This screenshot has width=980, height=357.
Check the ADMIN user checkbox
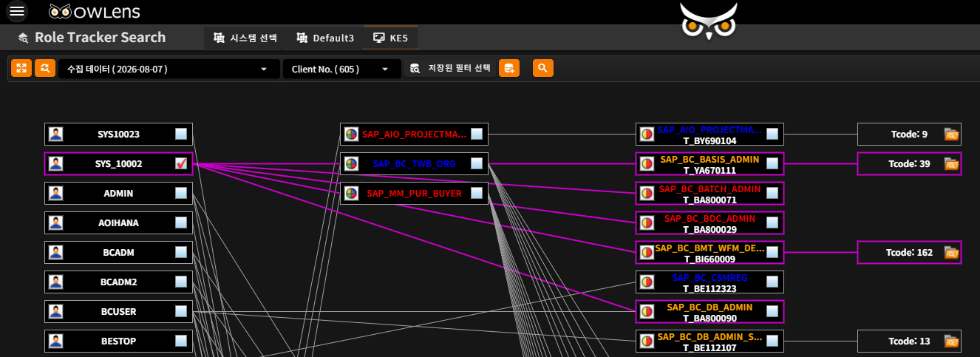pos(181,193)
